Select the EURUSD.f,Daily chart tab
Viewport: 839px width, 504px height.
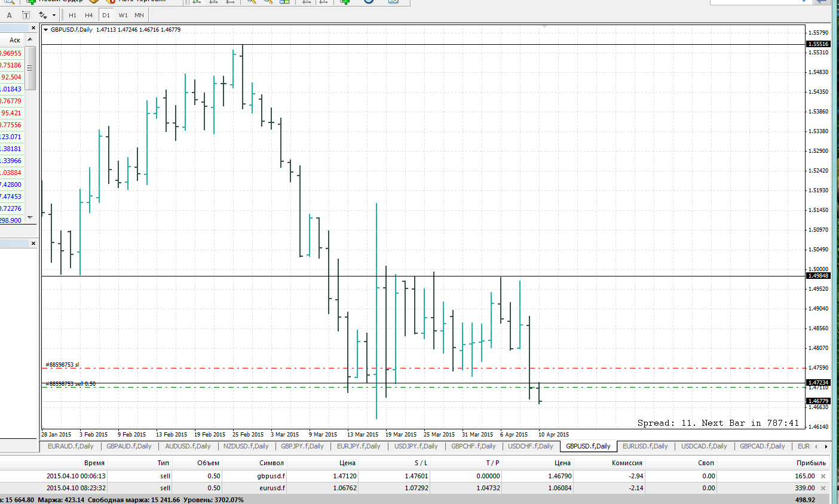645,446
